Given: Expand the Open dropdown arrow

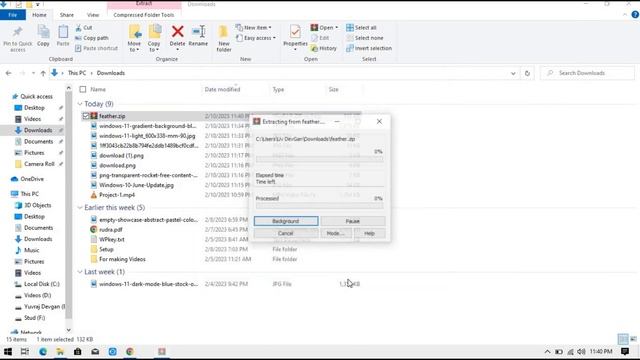Looking at the screenshot, I should (336, 28).
